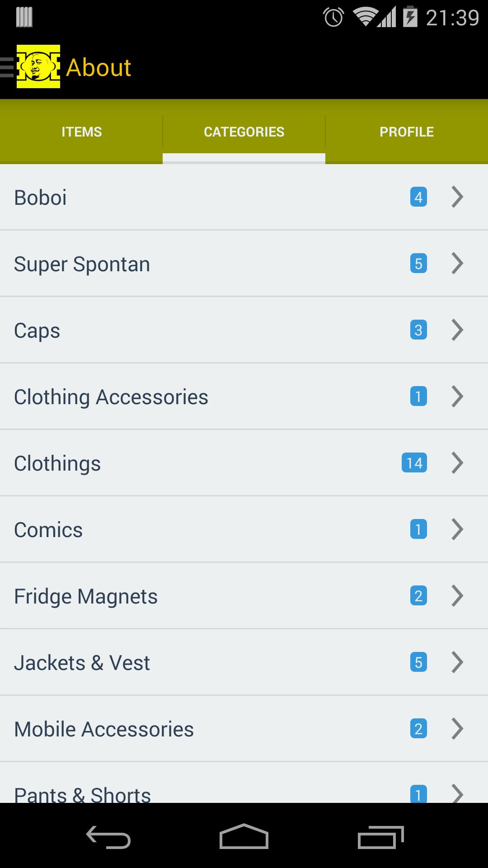The width and height of the screenshot is (488, 868).
Task: Expand Clothings category chevron arrow
Action: (x=457, y=463)
